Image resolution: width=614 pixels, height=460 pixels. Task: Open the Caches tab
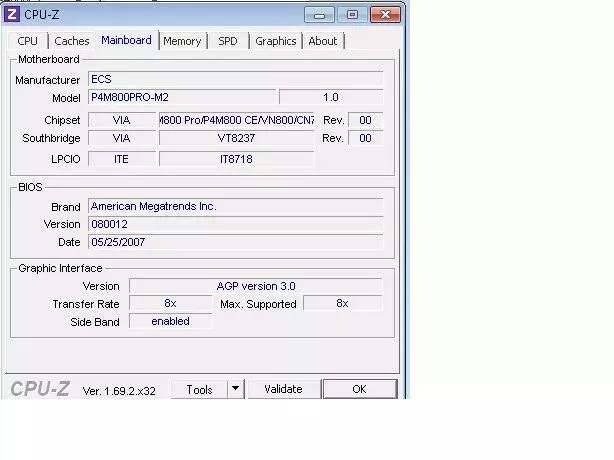tap(72, 41)
